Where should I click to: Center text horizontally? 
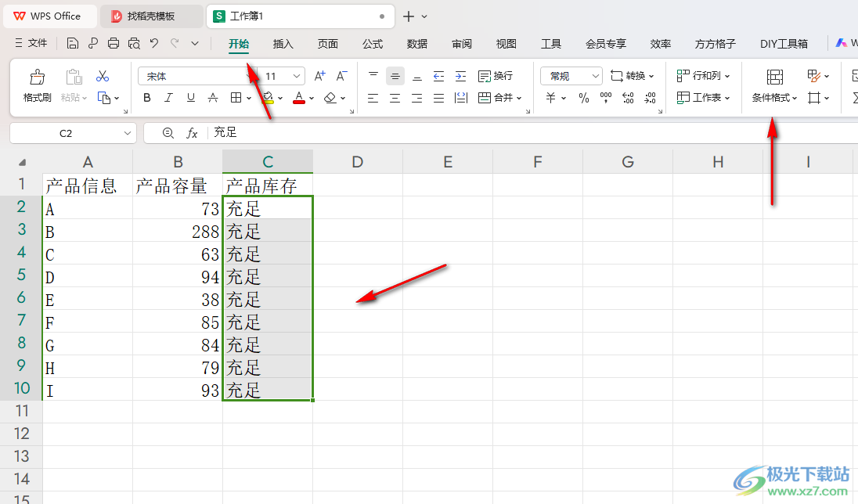pyautogui.click(x=395, y=98)
